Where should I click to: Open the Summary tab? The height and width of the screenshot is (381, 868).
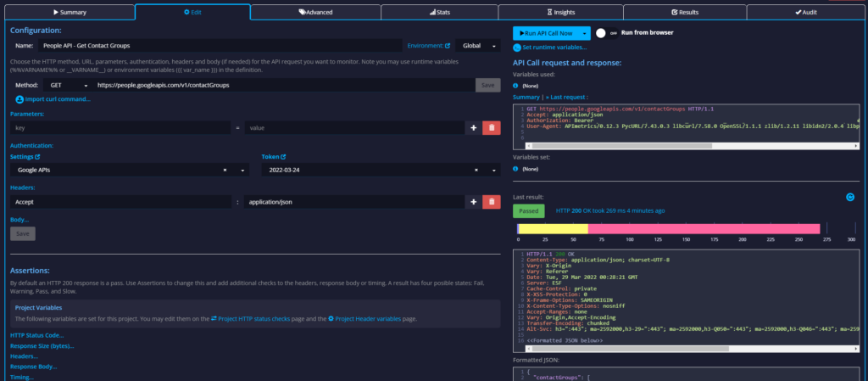tap(70, 12)
